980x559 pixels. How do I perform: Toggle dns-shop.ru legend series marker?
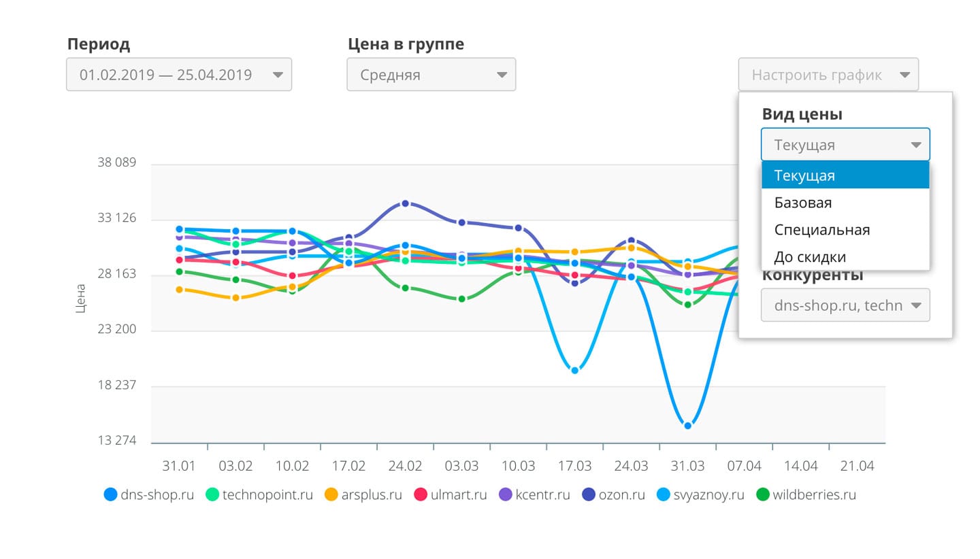110,495
